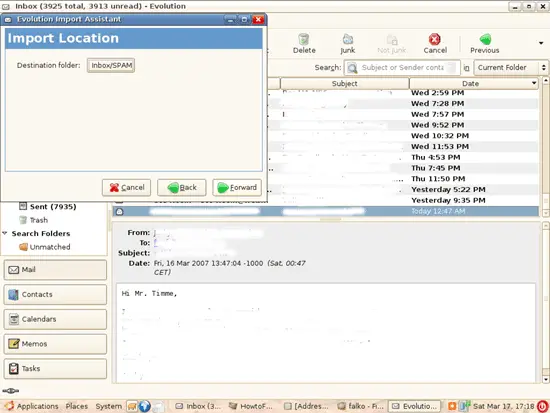
Task: Choose the Inbox/SPAM destination folder button
Action: tap(111, 65)
